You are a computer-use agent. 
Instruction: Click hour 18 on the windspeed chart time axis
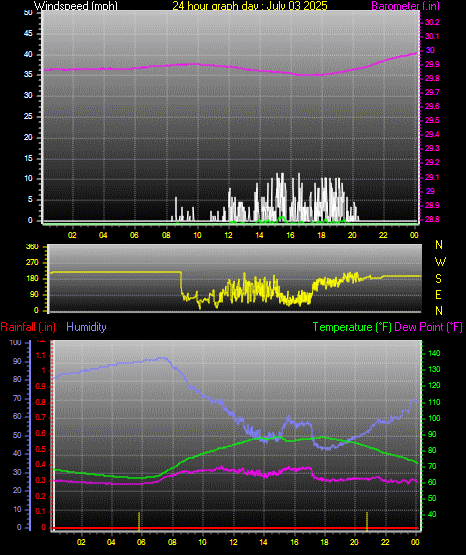coord(321,235)
